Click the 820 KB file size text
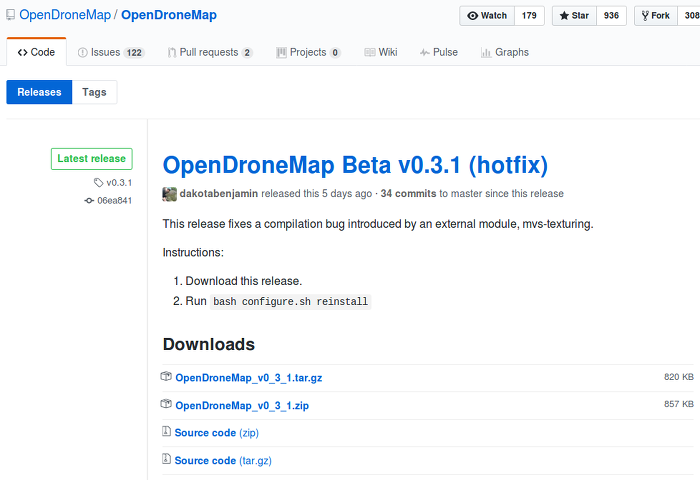The width and height of the screenshot is (700, 480). point(679,377)
